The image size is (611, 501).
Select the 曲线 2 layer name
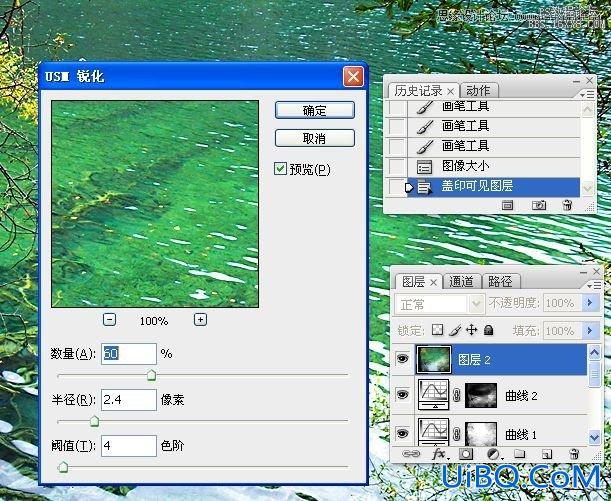point(521,396)
